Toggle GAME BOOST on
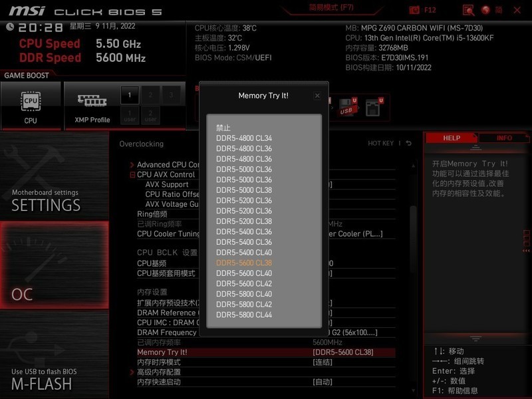 [27, 75]
